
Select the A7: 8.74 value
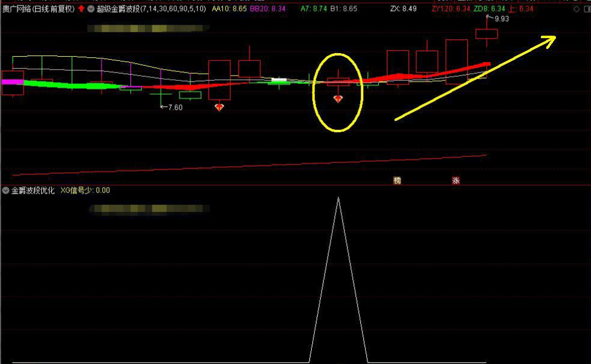(314, 8)
